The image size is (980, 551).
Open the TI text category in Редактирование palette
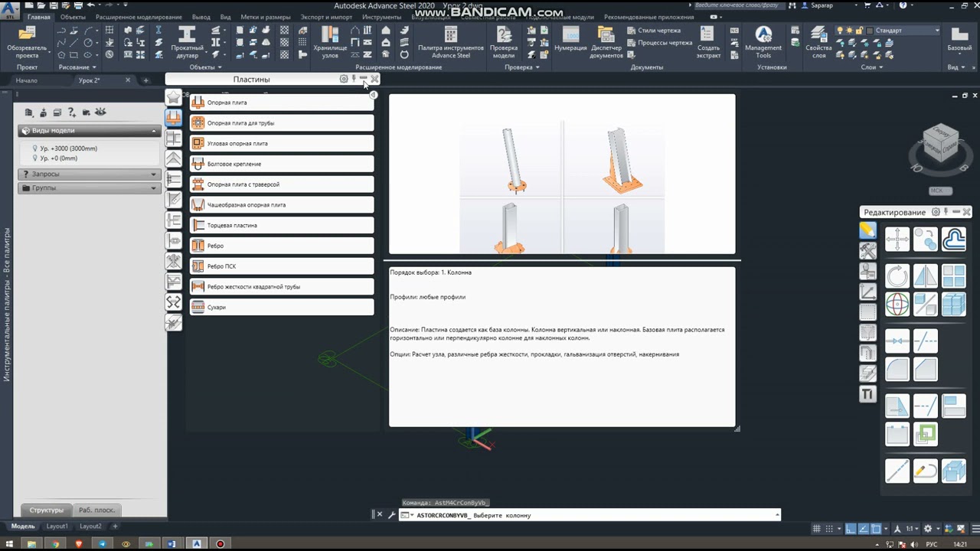(x=867, y=394)
